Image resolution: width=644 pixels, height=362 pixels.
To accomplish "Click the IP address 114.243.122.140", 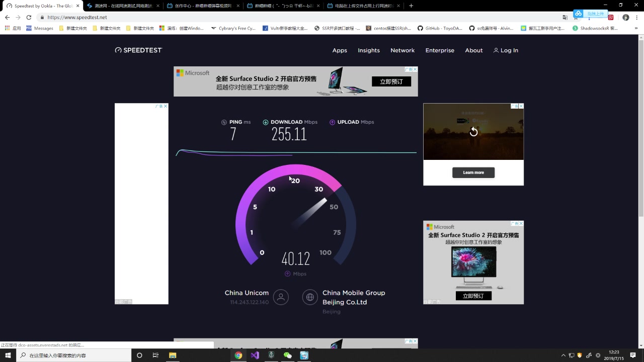I will [250, 302].
